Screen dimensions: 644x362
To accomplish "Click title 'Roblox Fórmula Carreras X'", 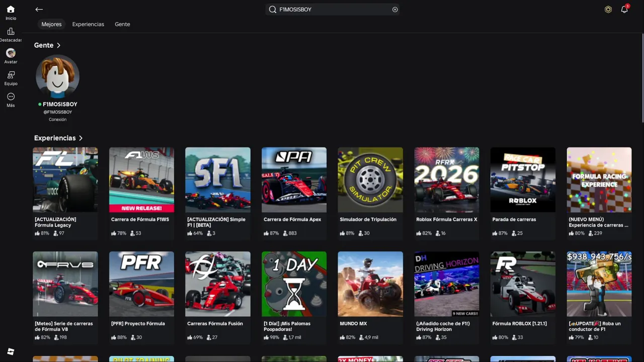I will pos(447,219).
